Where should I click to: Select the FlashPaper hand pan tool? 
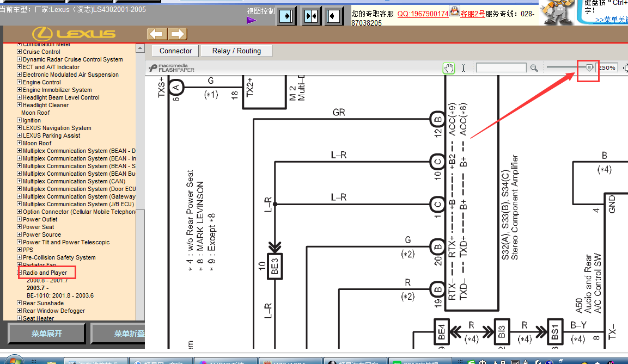tap(449, 68)
